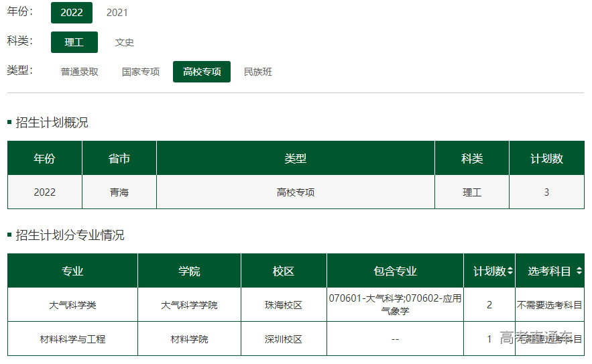Viewport: 592px width, 364px height.
Task: Click the 大气科学类 major cell
Action: [72, 305]
